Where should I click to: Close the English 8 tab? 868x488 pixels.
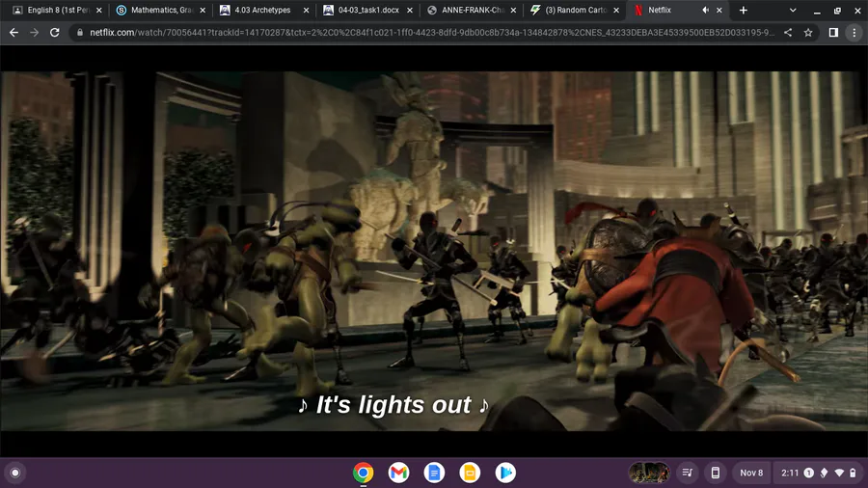point(99,10)
